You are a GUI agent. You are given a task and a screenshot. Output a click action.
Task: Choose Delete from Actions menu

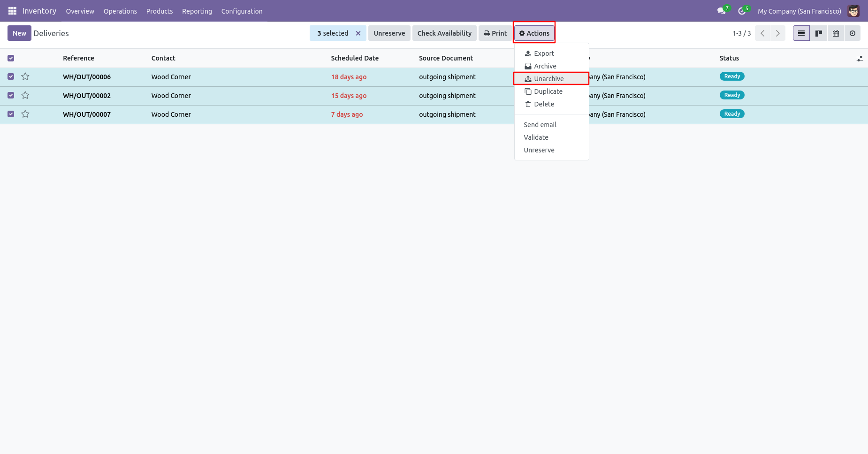coord(551,104)
